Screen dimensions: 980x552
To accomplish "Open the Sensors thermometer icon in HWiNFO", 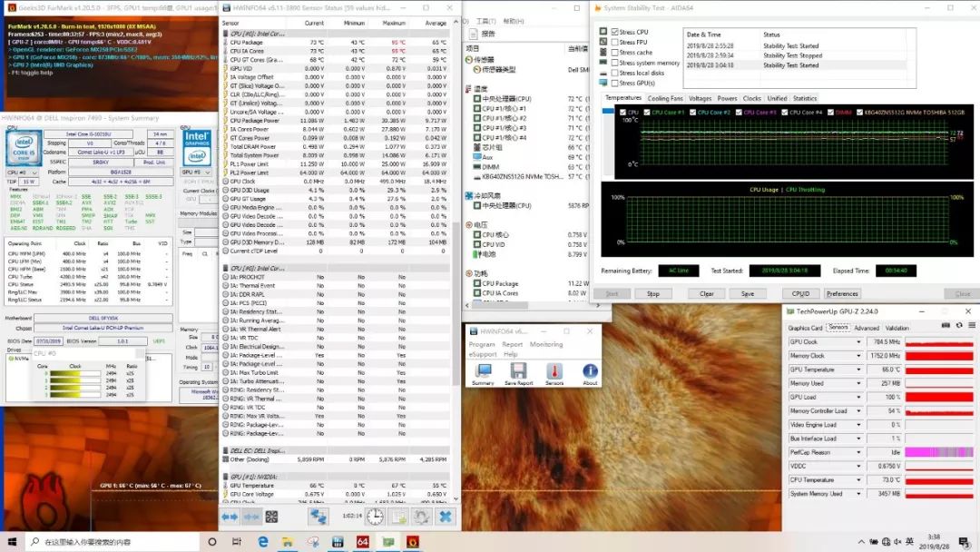I will [554, 371].
